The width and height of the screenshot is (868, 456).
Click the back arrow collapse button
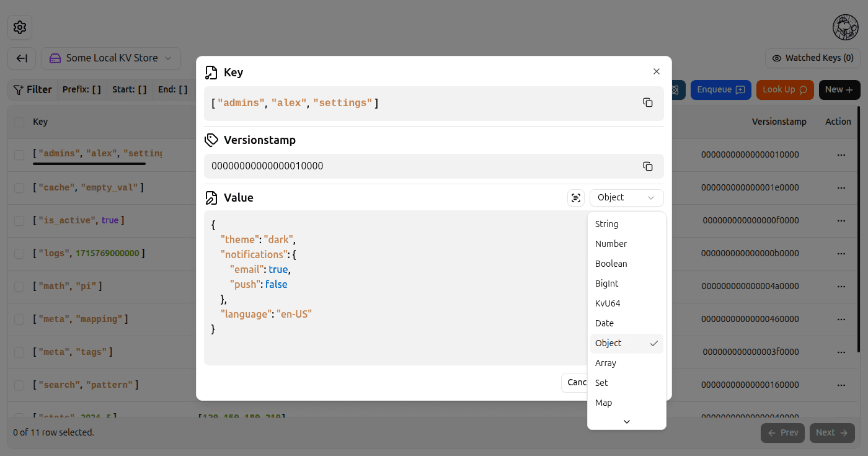coord(22,58)
